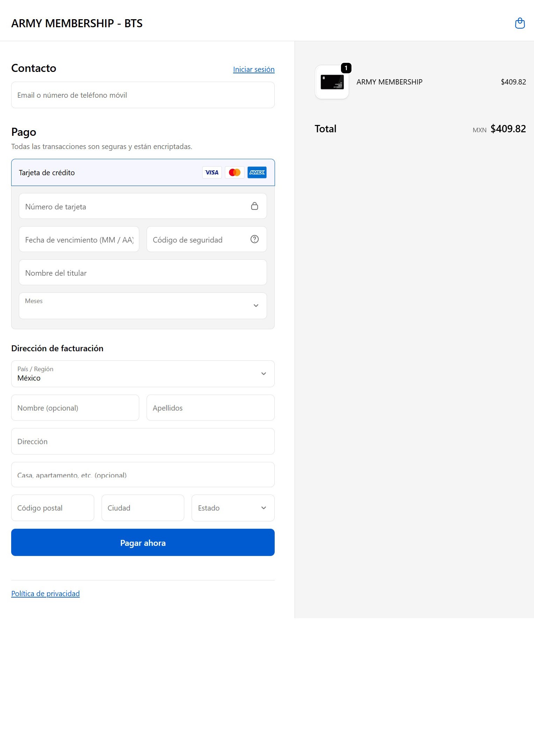Open the shopping bag cart icon
The image size is (534, 756).
coord(520,23)
